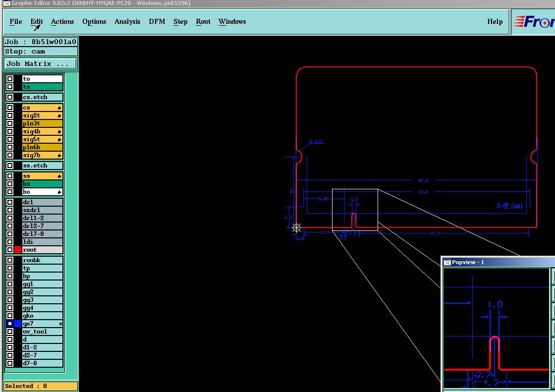Viewport: 555px width, 392px height.
Task: Click the origin datum marker on canvas
Action: click(x=297, y=227)
